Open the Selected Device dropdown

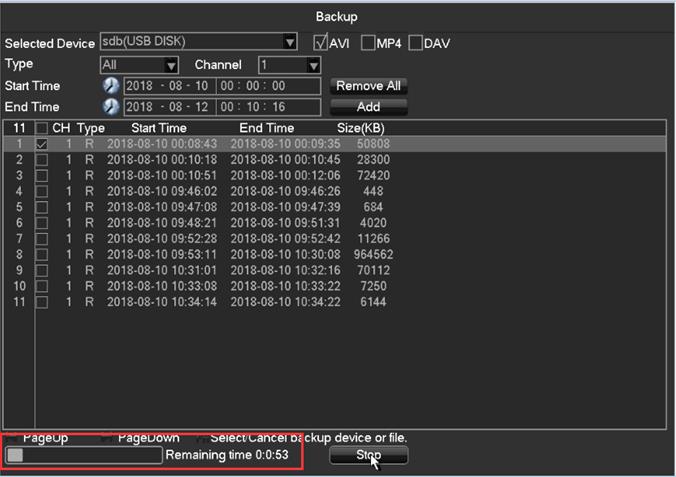[290, 42]
